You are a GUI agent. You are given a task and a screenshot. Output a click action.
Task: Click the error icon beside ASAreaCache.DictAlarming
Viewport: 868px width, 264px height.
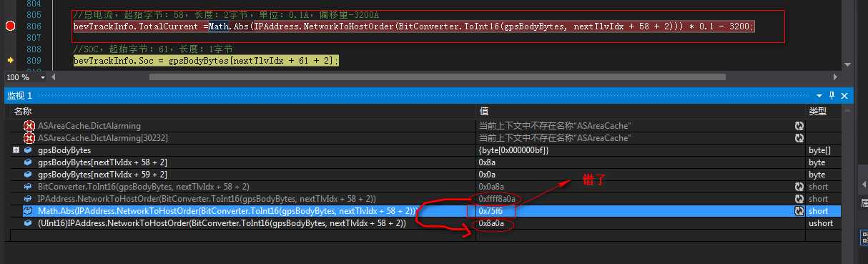coord(29,125)
